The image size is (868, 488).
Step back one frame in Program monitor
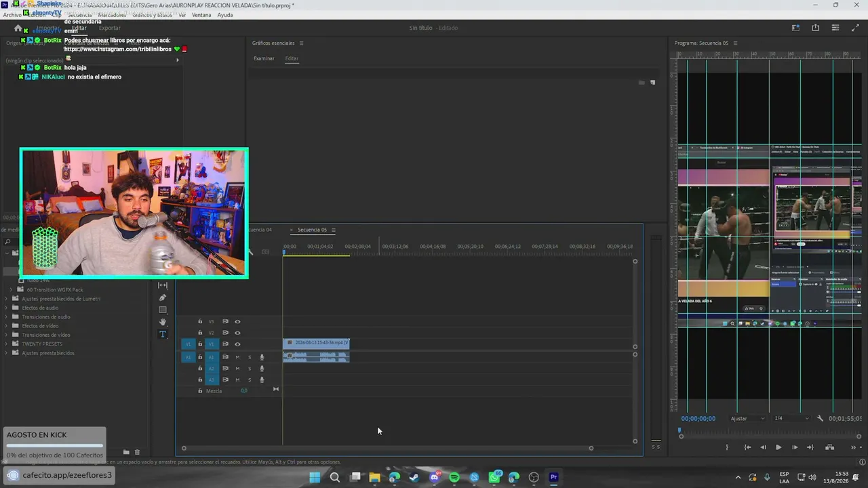point(763,447)
